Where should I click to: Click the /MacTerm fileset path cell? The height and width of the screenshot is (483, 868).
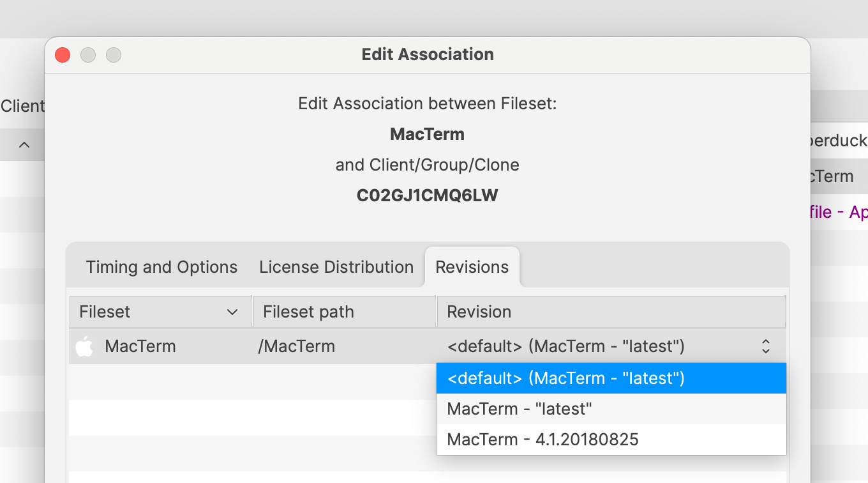297,346
